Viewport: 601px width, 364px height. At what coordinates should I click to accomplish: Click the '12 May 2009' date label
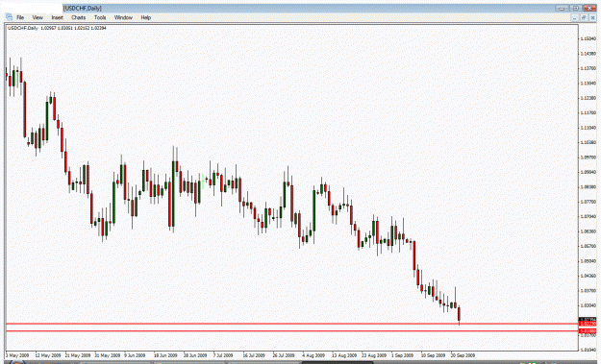47,355
